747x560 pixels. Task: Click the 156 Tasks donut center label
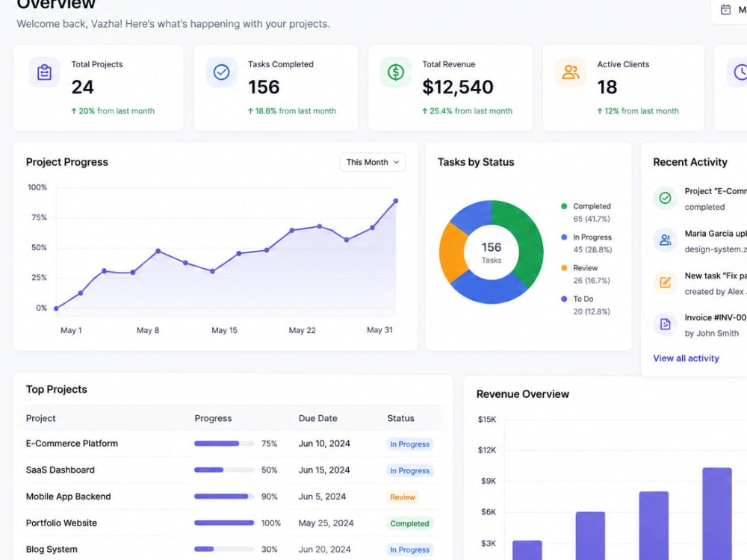click(492, 252)
